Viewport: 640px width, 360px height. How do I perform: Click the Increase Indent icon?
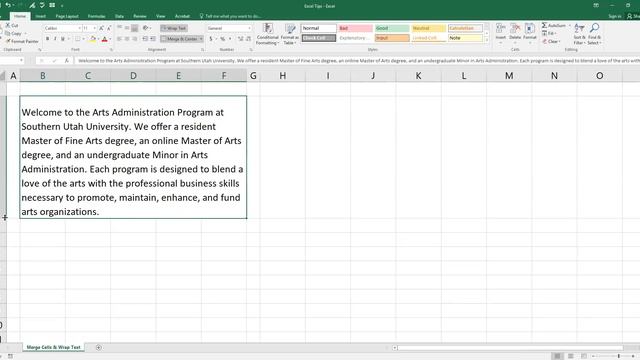point(153,39)
